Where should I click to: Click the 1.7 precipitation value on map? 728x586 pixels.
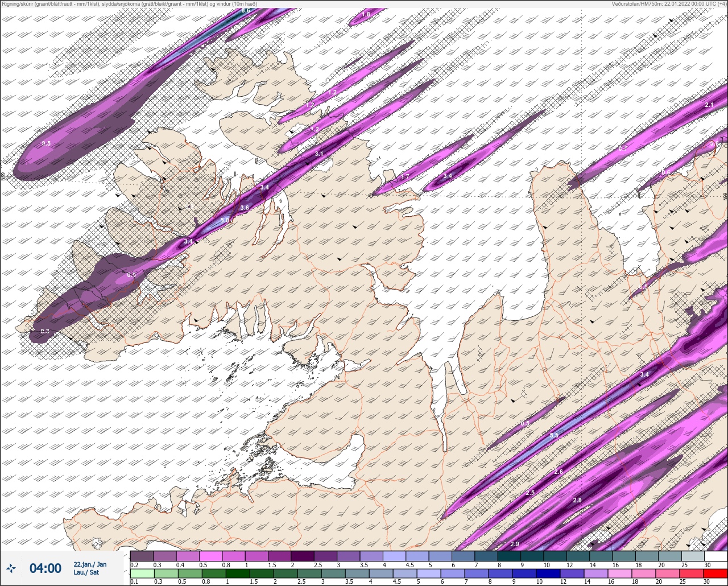tap(405, 177)
